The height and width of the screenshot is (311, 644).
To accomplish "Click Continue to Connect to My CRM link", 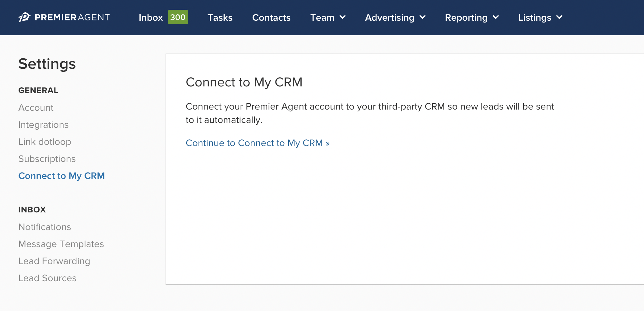I will [x=258, y=143].
